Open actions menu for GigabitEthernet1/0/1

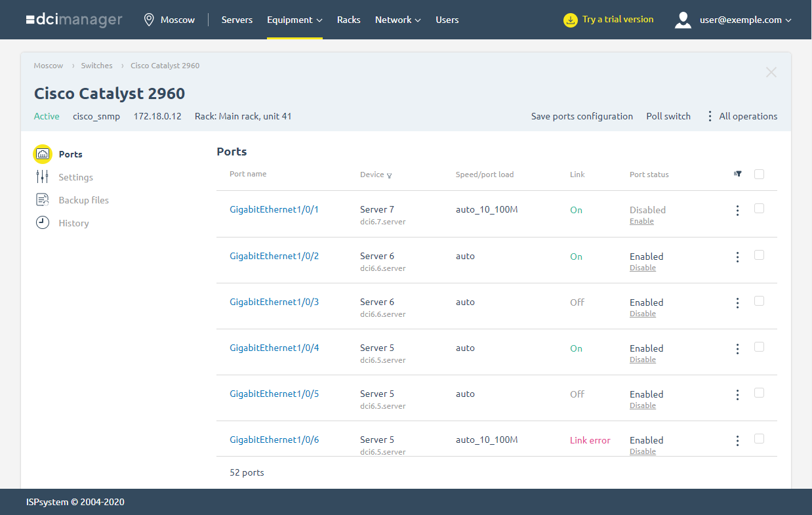[738, 211]
